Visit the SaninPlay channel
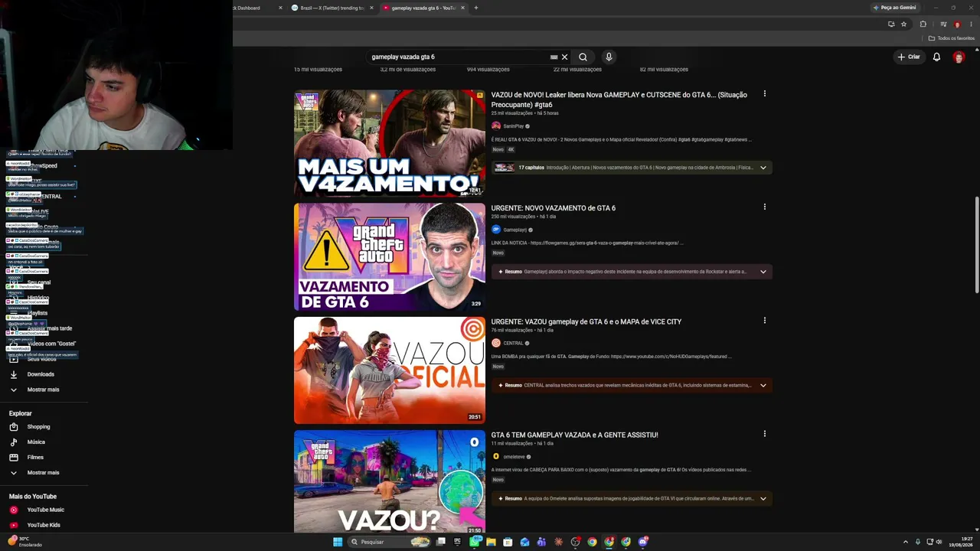Viewport: 980px width, 551px height. click(x=514, y=126)
